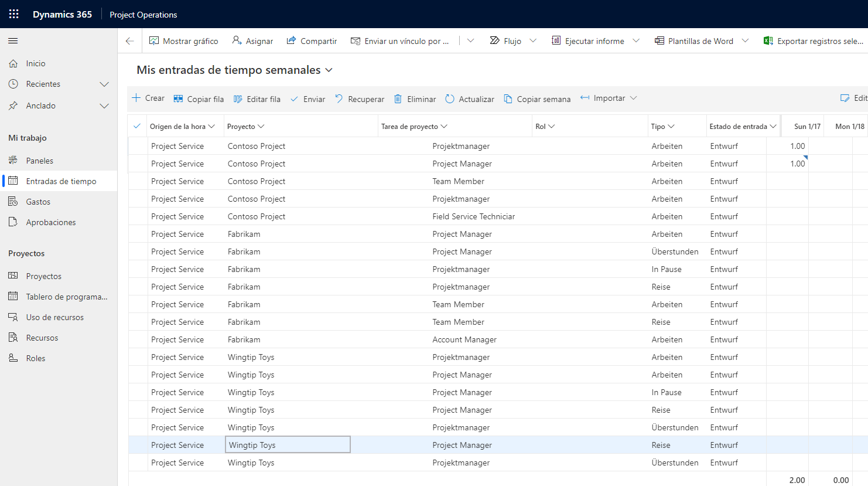Click the Importar arrow icon
Screen dimensions: 868x486
(x=585, y=98)
